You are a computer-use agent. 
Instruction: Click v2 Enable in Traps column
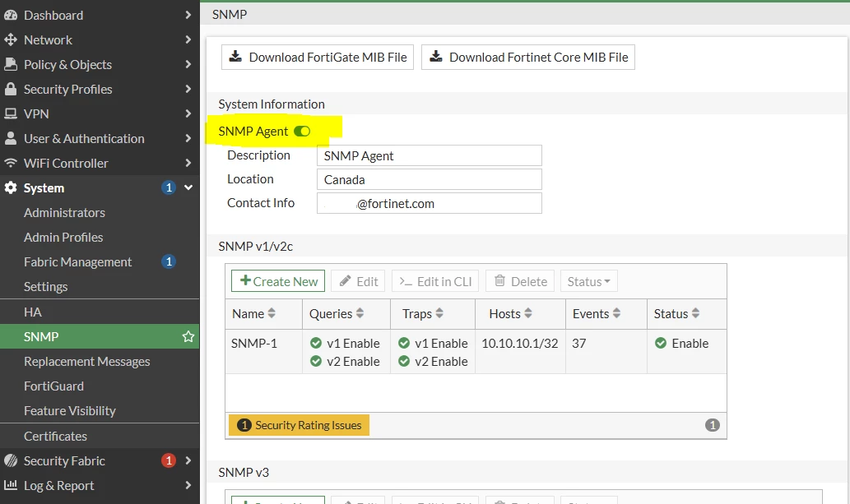pos(441,362)
